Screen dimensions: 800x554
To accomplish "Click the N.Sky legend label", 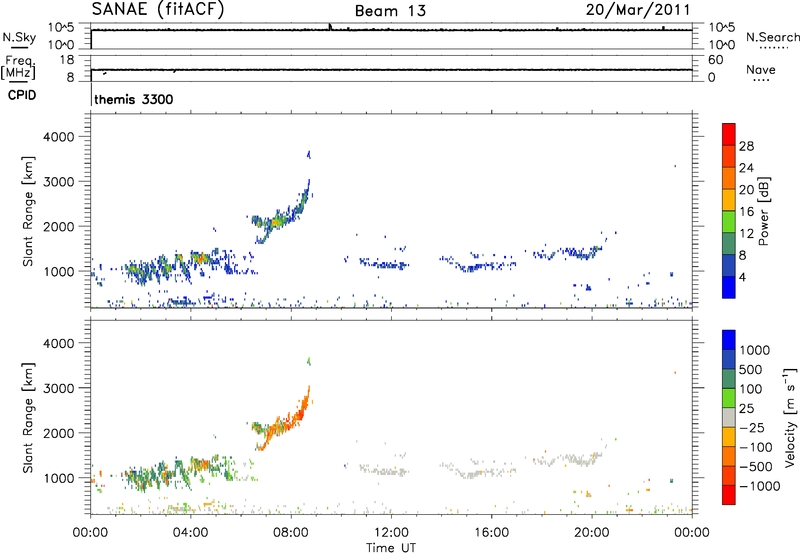I will 19,37.
